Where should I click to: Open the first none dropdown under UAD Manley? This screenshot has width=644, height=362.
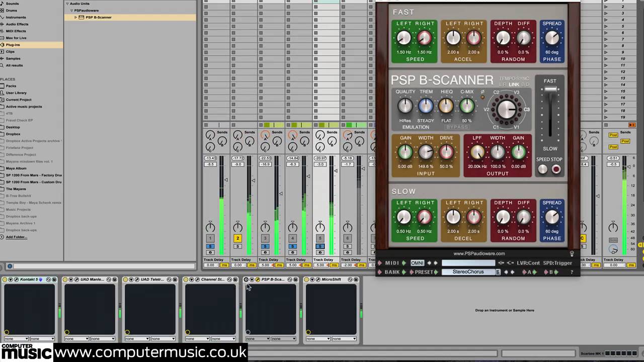76,339
